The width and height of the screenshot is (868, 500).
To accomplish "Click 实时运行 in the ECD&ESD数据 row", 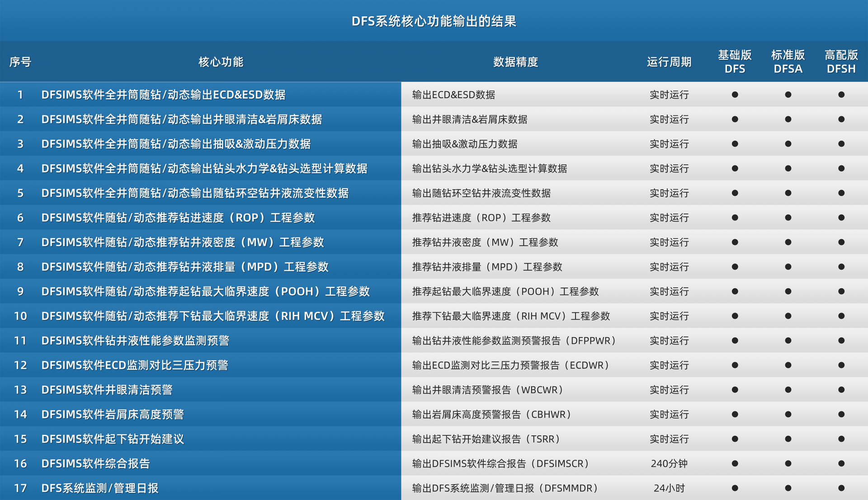I will click(669, 95).
